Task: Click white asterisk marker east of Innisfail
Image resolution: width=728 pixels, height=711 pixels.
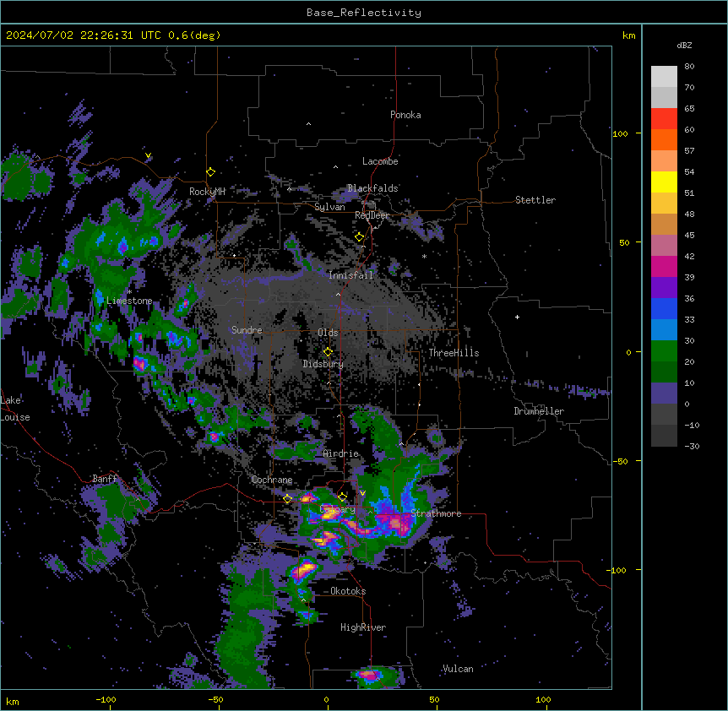Action: [x=424, y=256]
